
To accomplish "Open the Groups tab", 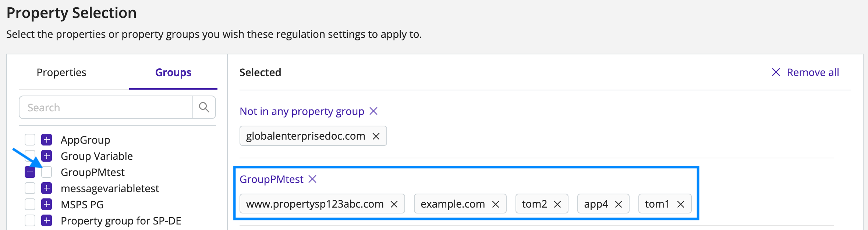I will click(173, 72).
